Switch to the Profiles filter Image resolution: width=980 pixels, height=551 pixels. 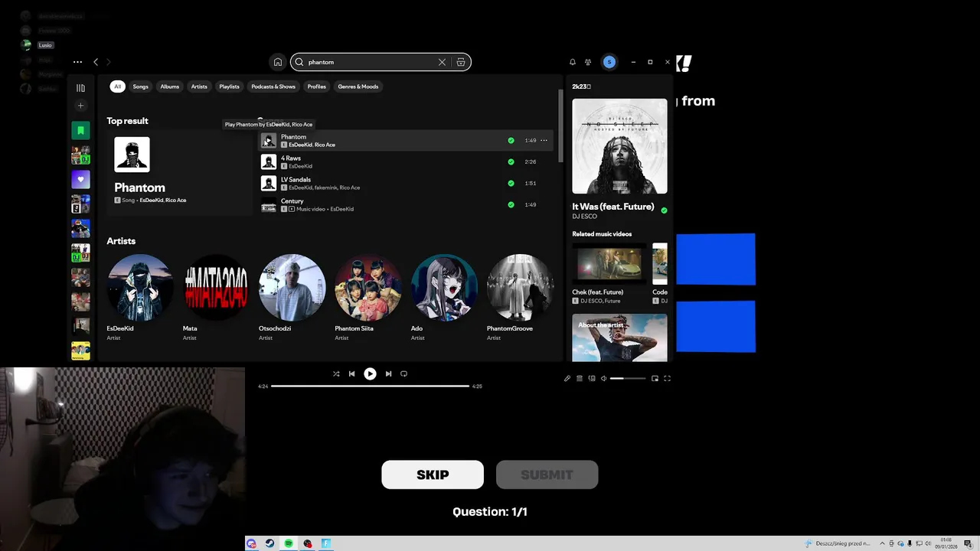(317, 86)
